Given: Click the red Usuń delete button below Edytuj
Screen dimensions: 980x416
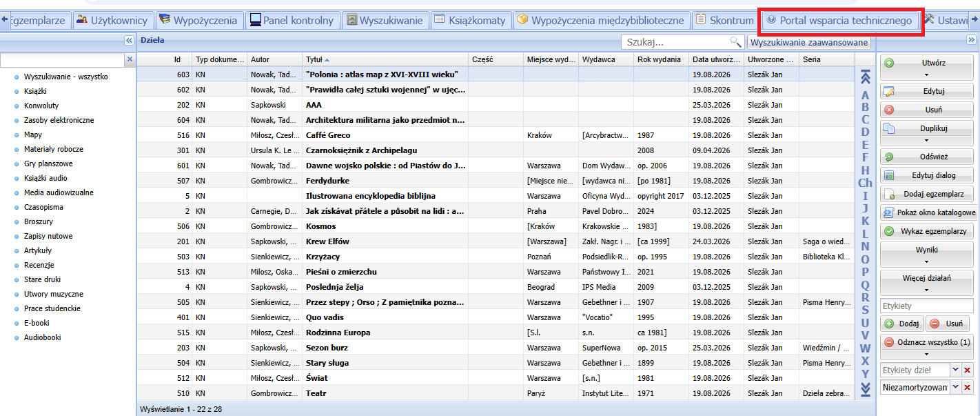Looking at the screenshot, I should pos(927,110).
